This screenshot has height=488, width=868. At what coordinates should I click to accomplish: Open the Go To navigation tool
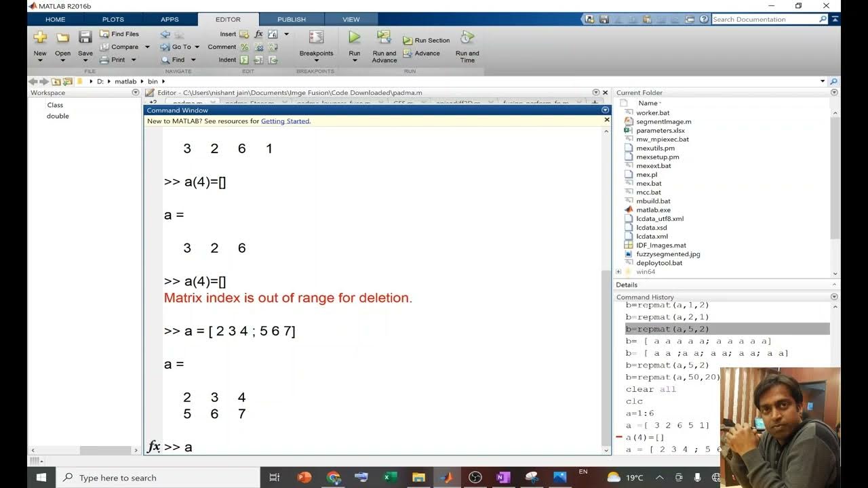[176, 47]
